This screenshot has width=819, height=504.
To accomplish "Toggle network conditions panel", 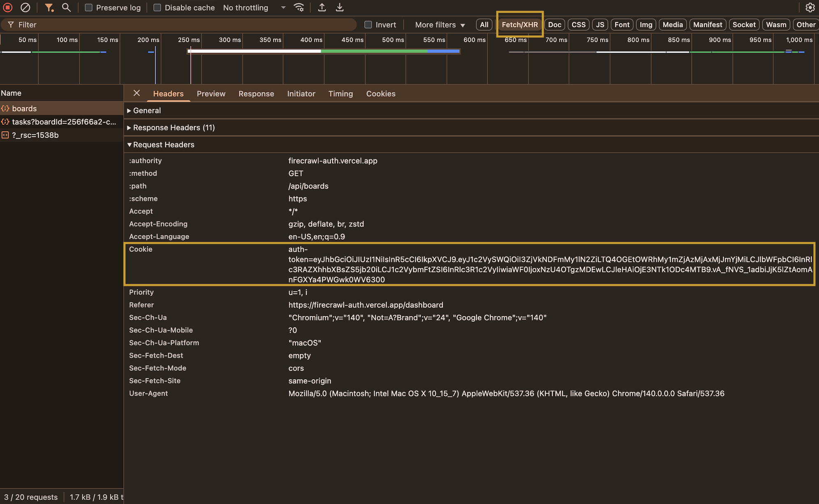I will [x=299, y=7].
